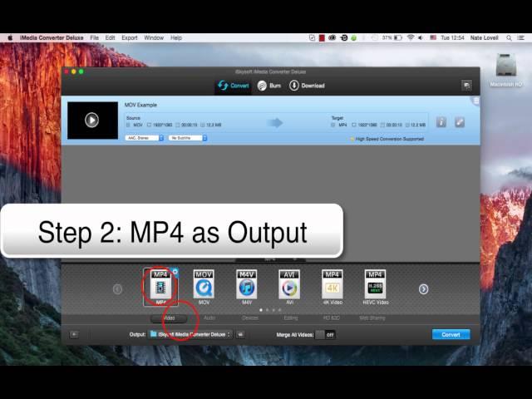Open Notification Center menu bar icon

(x=521, y=38)
